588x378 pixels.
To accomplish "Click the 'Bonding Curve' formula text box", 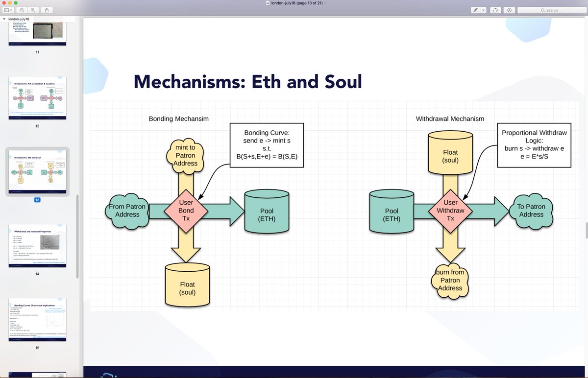I will pyautogui.click(x=267, y=144).
